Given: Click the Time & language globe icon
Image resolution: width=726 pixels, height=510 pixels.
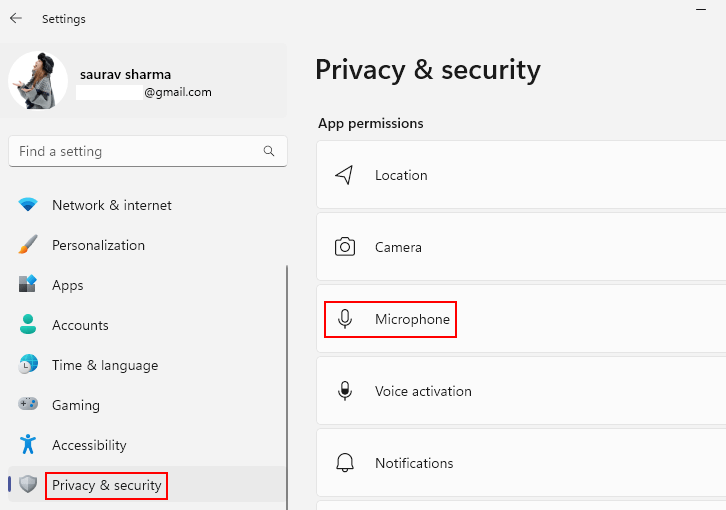Looking at the screenshot, I should click(28, 365).
